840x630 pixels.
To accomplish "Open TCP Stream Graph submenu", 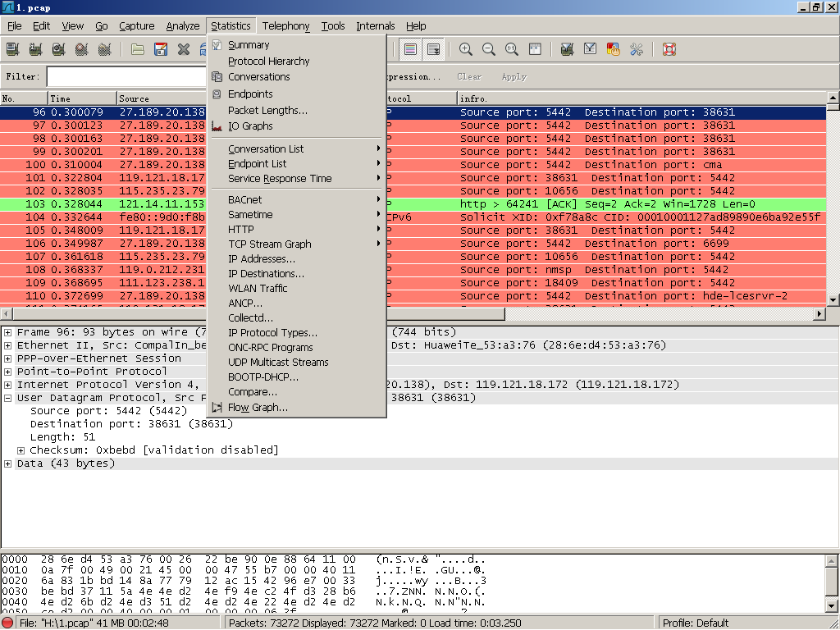I will pos(296,244).
